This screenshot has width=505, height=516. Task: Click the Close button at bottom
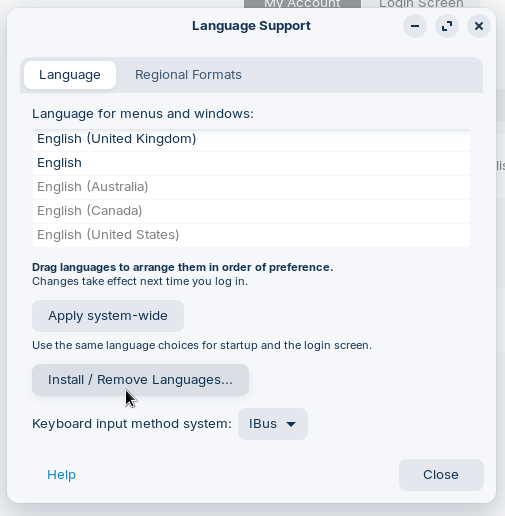click(x=441, y=475)
